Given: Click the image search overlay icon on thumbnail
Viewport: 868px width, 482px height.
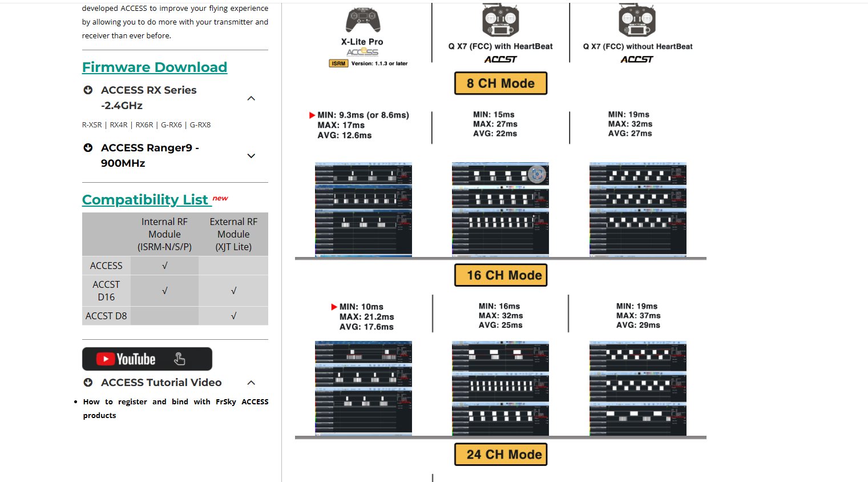Looking at the screenshot, I should pyautogui.click(x=537, y=174).
